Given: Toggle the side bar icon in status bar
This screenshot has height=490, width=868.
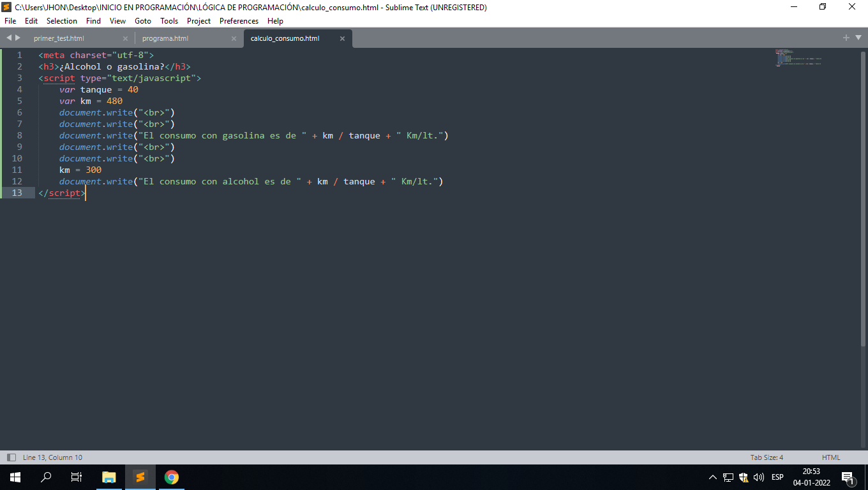Looking at the screenshot, I should coord(11,457).
